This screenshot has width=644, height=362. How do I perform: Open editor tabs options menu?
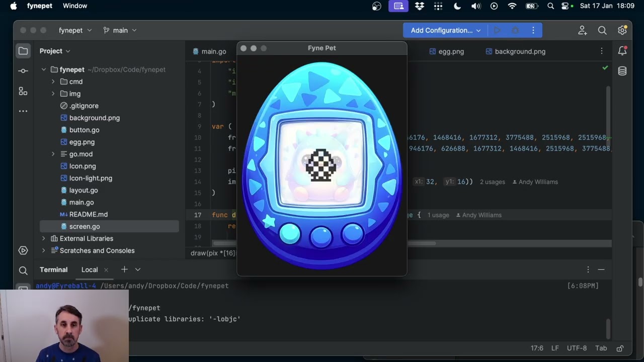pyautogui.click(x=602, y=51)
